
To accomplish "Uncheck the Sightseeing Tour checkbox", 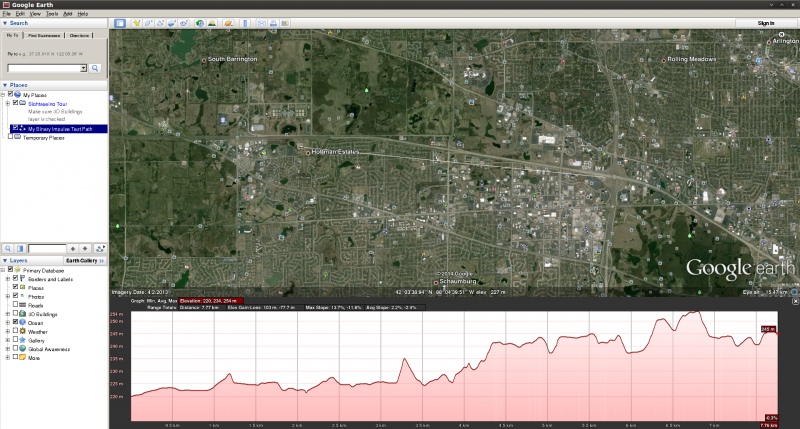I will (15, 103).
